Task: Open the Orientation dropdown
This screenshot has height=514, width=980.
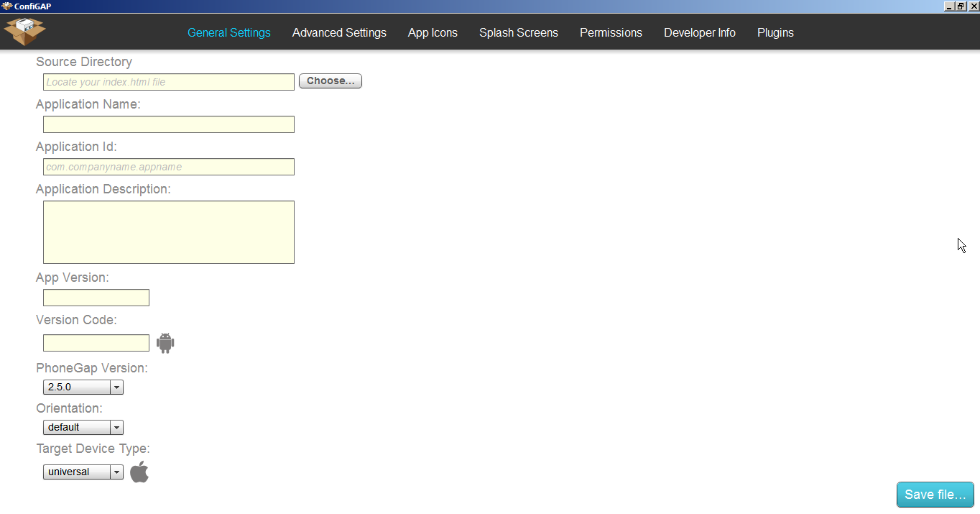Action: pos(83,428)
